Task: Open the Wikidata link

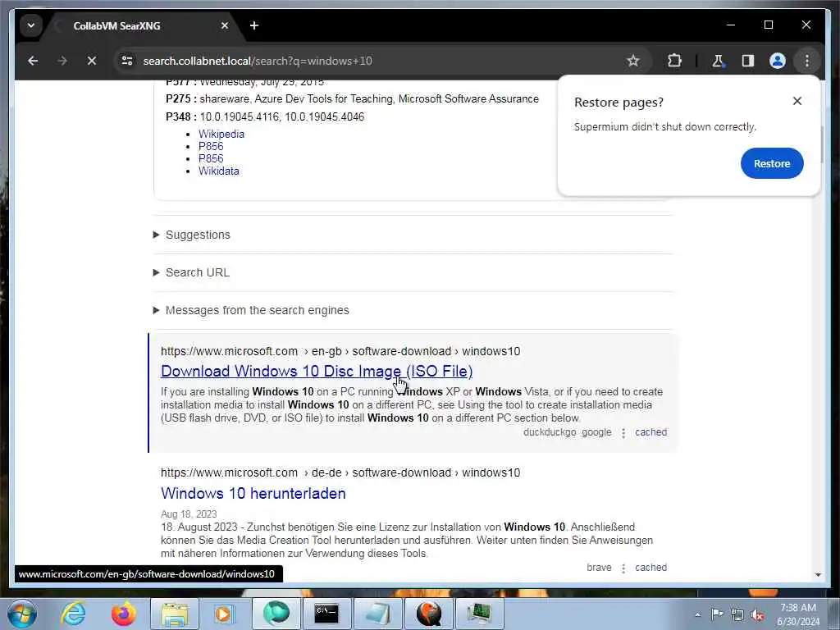Action: tap(218, 171)
